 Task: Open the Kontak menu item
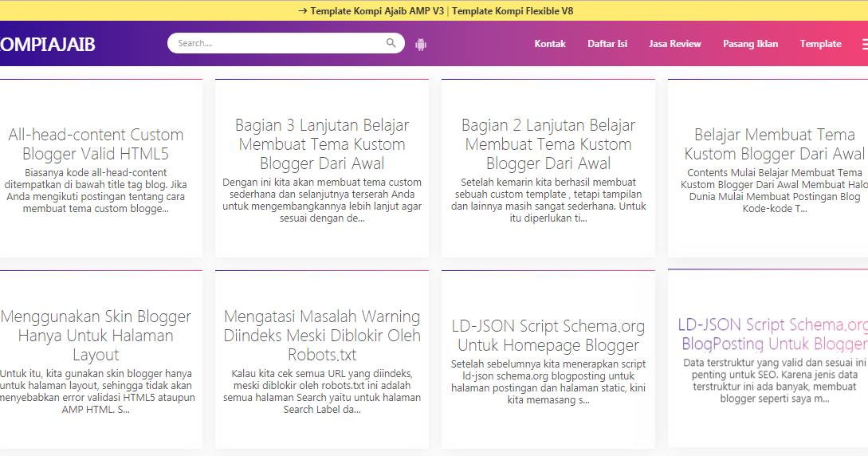[550, 44]
